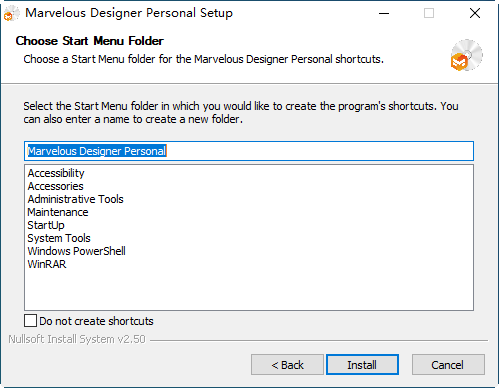Viewport: 499px width, 388px height.
Task: Focus the Start Menu folder name field
Action: tap(249, 151)
